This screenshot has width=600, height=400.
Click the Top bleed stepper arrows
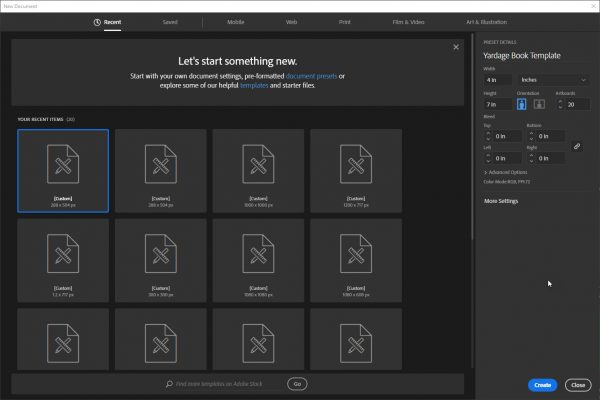[487, 136]
